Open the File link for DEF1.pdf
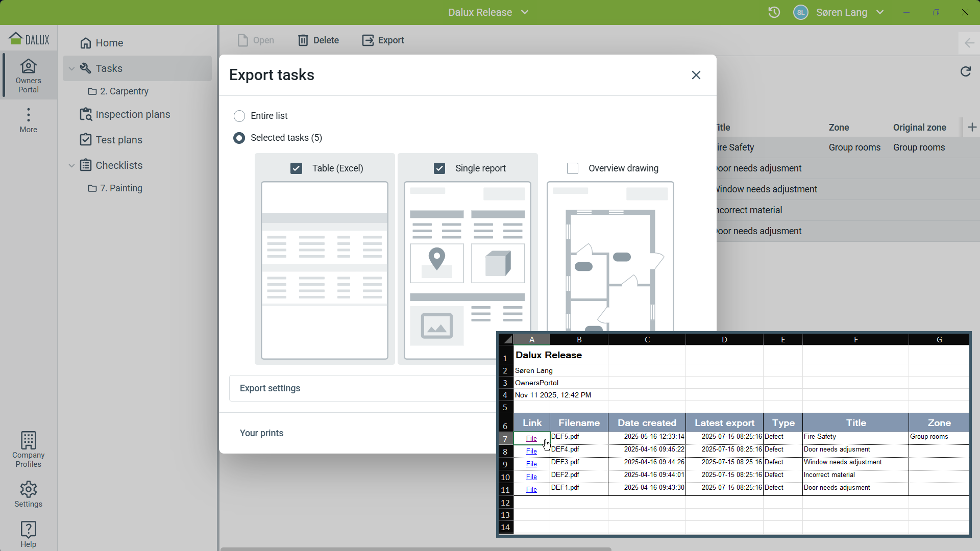 click(x=531, y=490)
